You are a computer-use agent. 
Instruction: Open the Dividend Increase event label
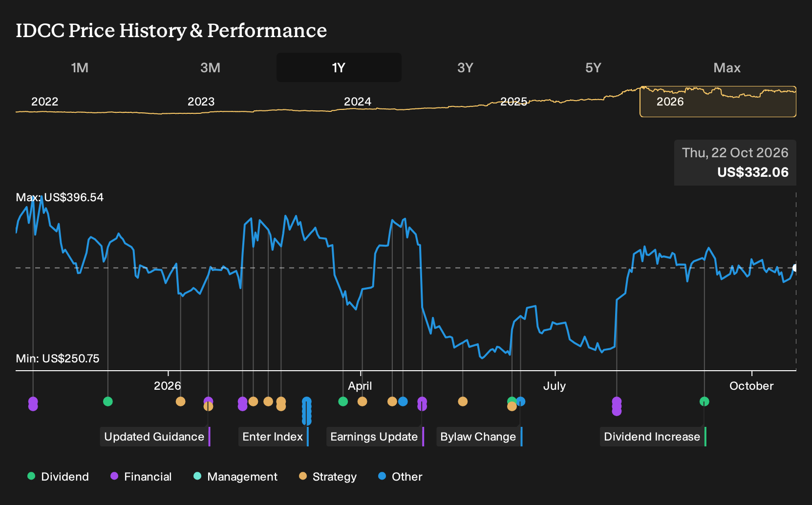[652, 437]
